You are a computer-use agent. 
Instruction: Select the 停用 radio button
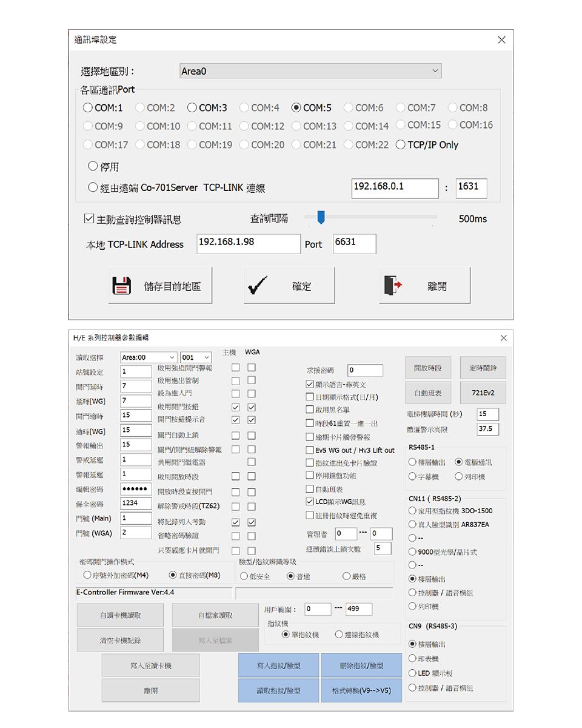[x=93, y=166]
